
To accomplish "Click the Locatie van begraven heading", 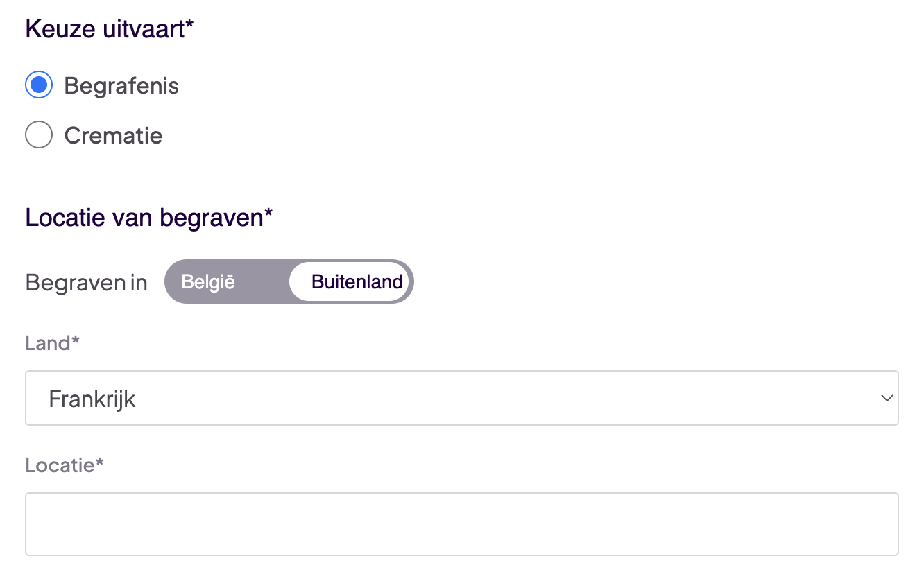I will click(x=148, y=217).
